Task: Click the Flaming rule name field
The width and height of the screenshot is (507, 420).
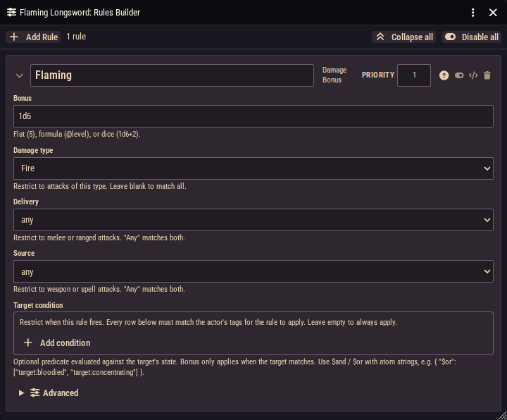Action: (x=172, y=75)
